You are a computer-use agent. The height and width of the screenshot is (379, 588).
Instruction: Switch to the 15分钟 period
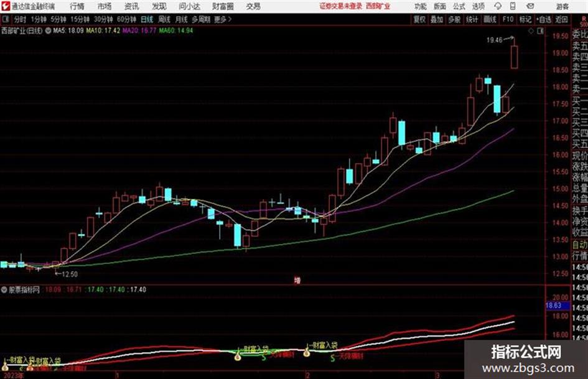[x=80, y=19]
